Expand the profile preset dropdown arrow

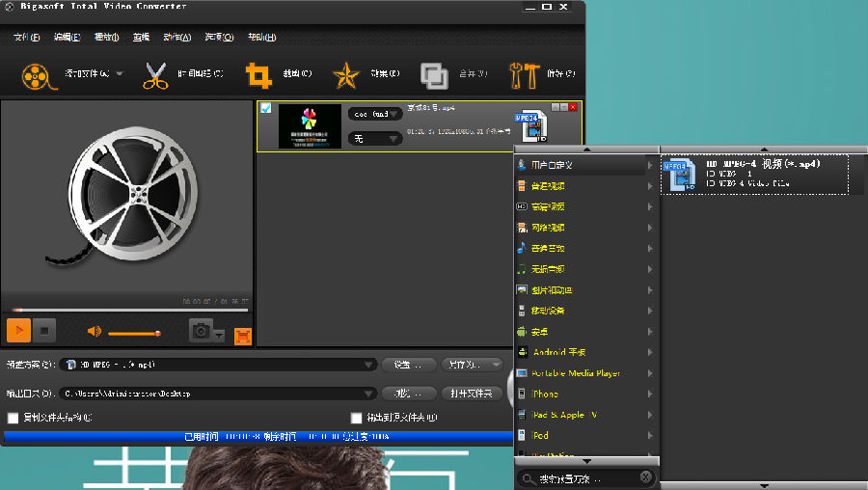[368, 365]
